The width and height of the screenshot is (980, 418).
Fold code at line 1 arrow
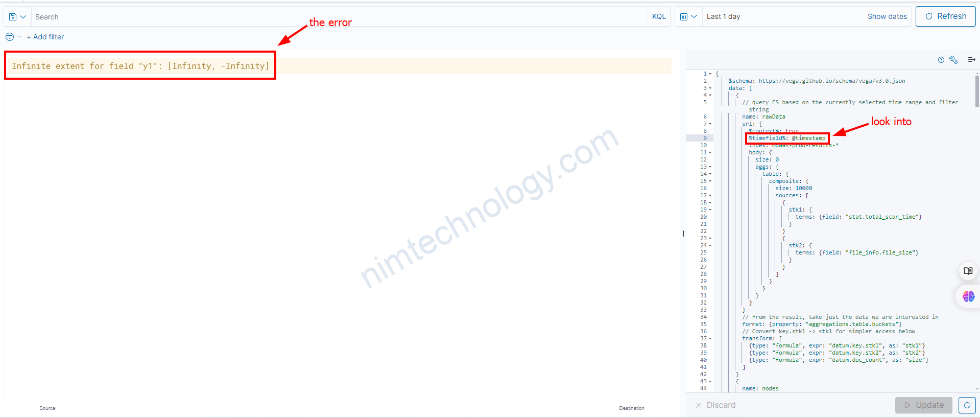[x=710, y=74]
